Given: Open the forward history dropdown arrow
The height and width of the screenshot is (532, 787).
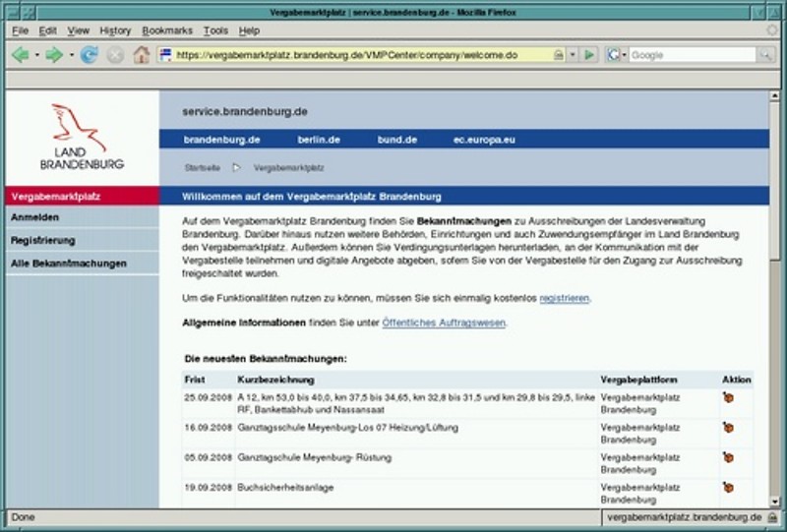Looking at the screenshot, I should coord(71,55).
